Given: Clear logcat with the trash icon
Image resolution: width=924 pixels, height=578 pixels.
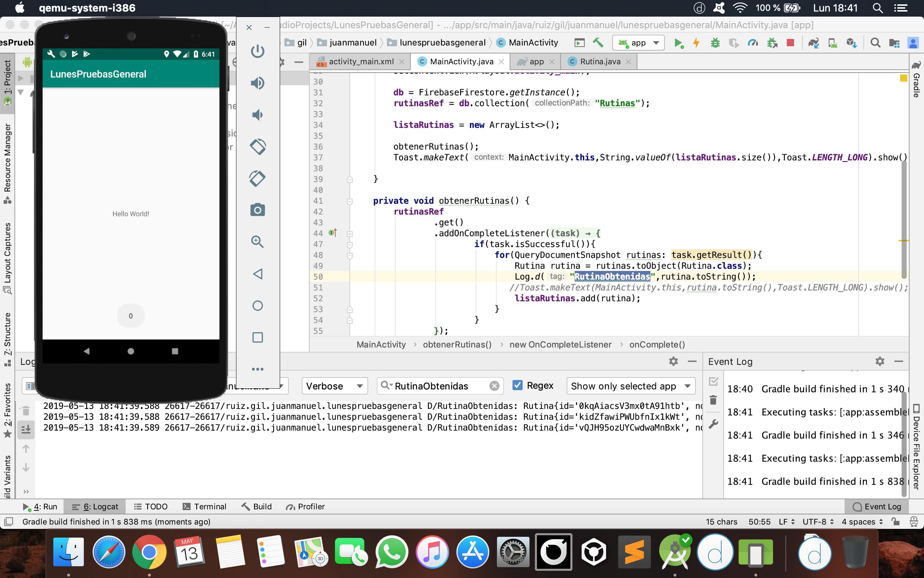Looking at the screenshot, I should point(26,411).
